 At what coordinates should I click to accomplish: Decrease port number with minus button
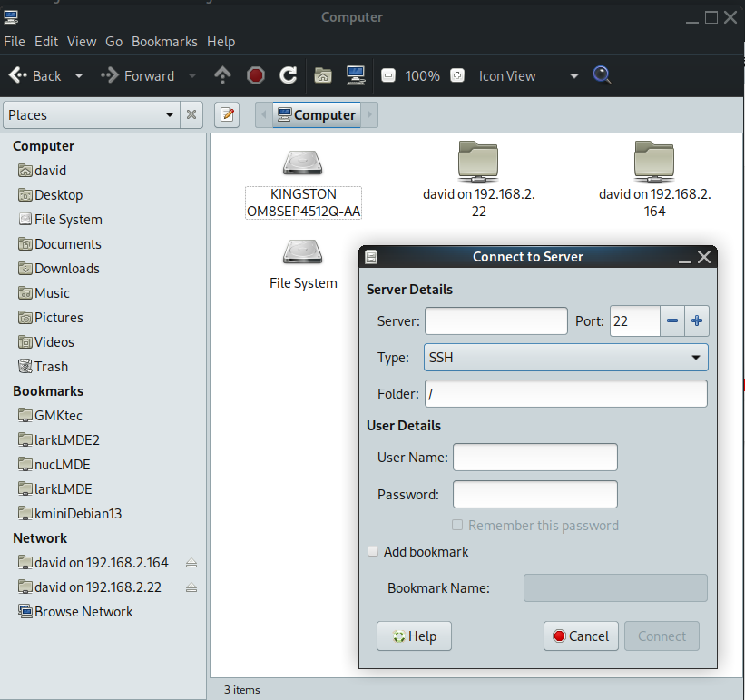672,320
